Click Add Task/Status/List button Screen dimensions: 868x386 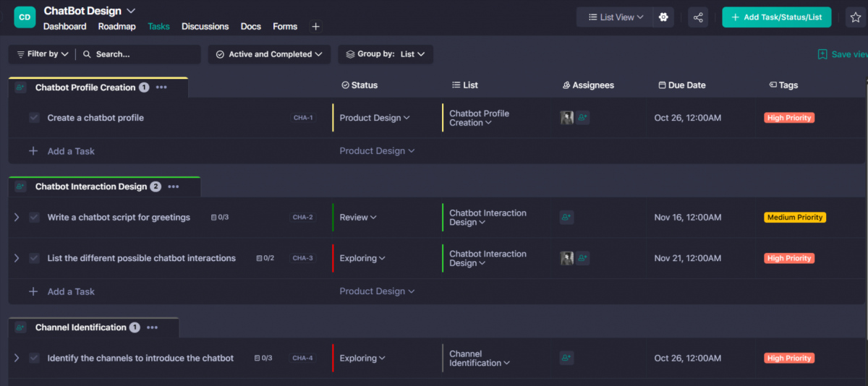tap(776, 17)
